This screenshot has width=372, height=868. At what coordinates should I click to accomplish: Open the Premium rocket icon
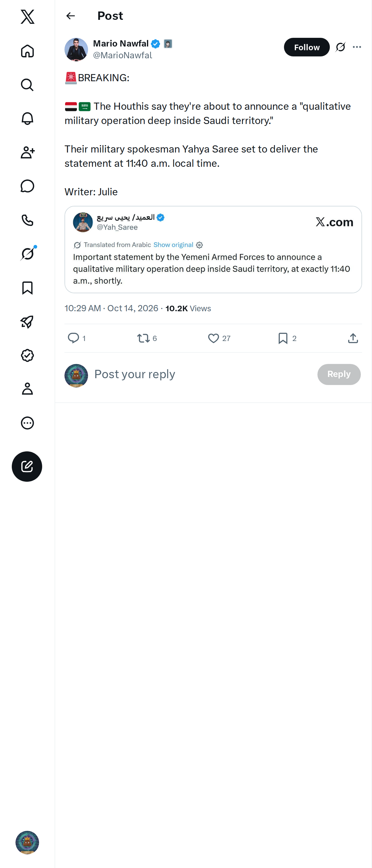27,321
